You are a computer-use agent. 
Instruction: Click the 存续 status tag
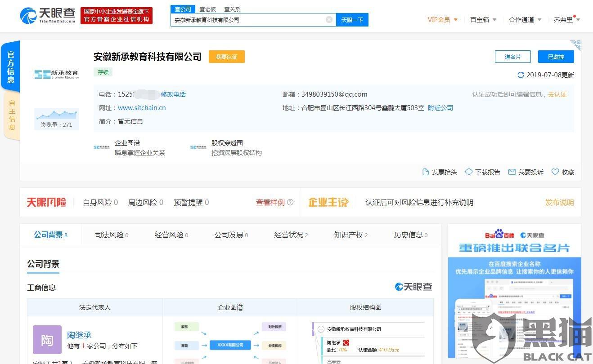(x=103, y=72)
